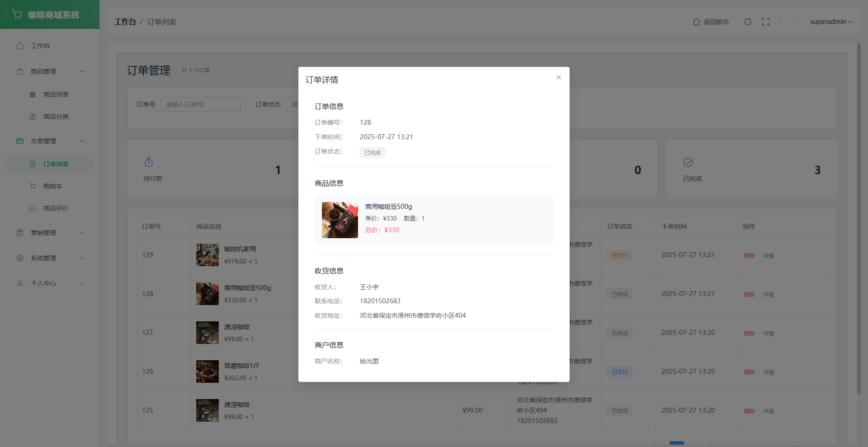Click the pending payment clock icon
The width and height of the screenshot is (868, 447).
click(x=149, y=162)
